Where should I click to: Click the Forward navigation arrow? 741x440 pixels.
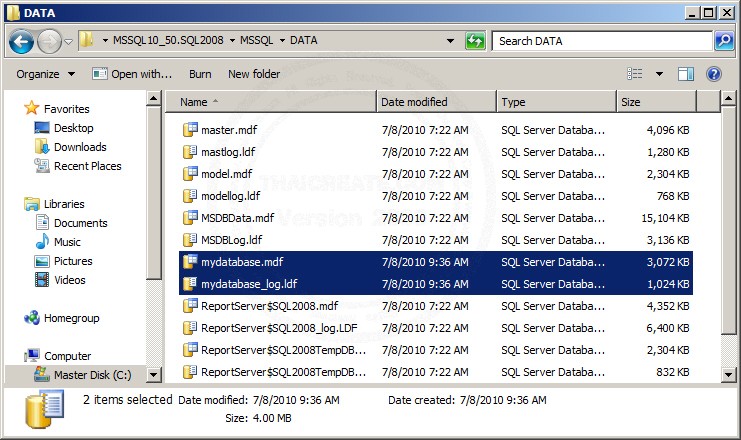49,42
